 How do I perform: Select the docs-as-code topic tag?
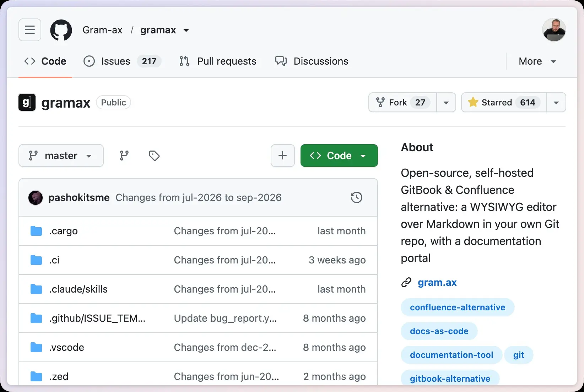pos(439,331)
